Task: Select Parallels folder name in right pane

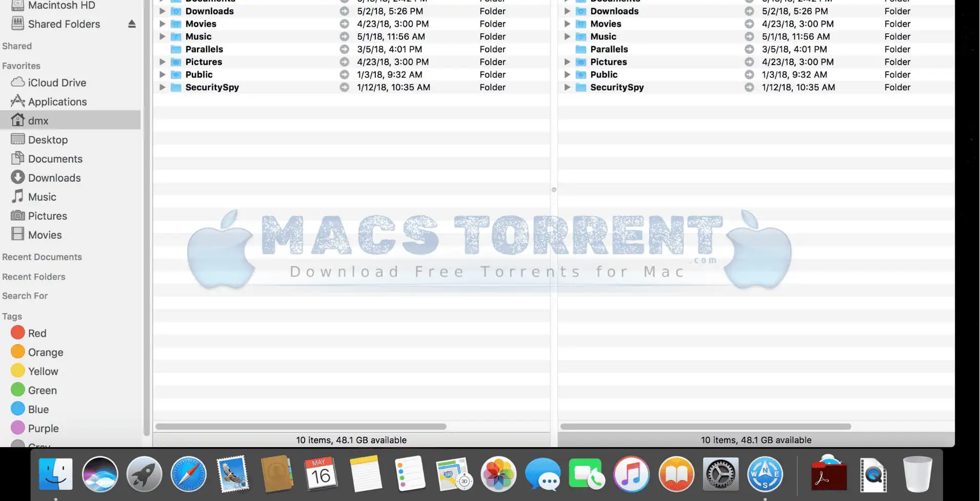Action: (609, 49)
